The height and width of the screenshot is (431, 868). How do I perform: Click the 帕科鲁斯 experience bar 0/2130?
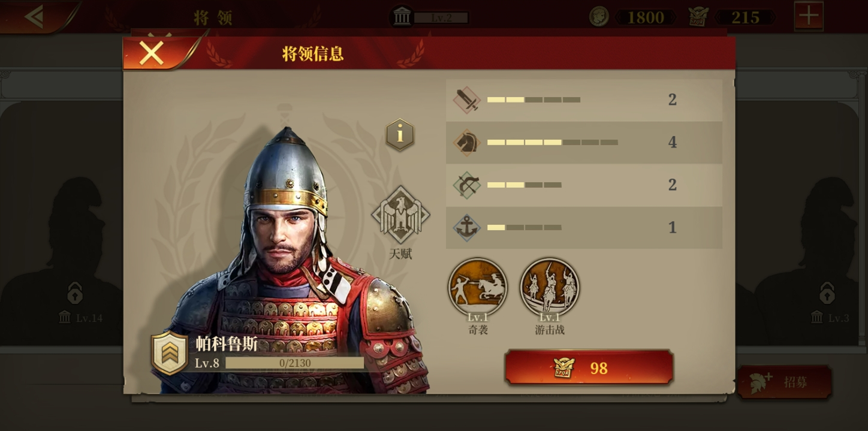294,363
